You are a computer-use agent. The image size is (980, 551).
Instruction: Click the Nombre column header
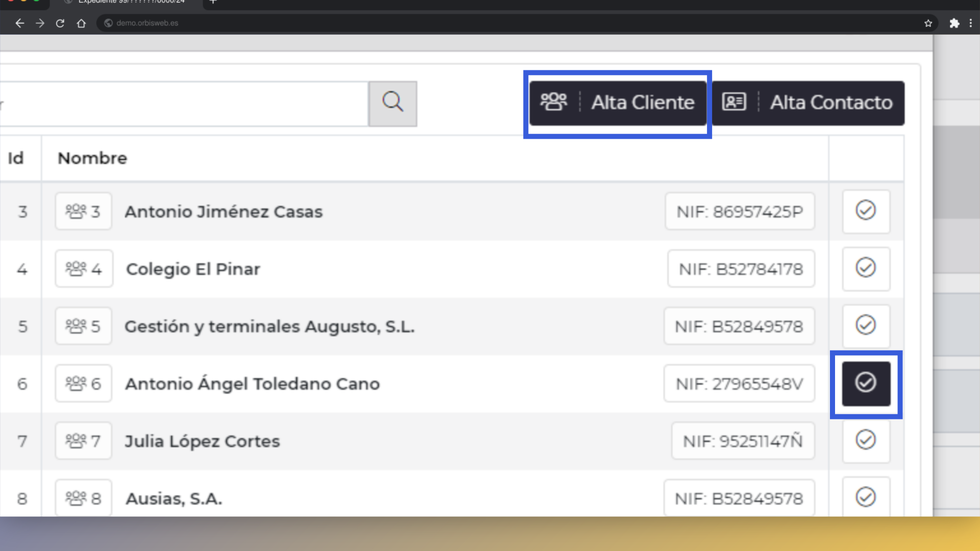(92, 158)
